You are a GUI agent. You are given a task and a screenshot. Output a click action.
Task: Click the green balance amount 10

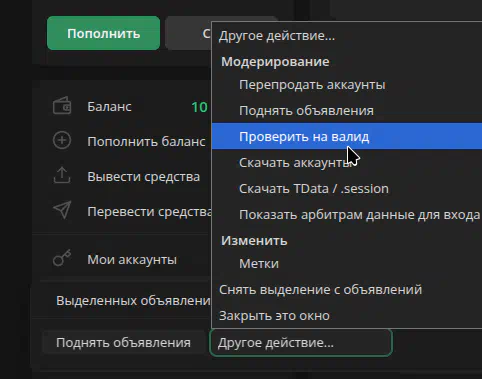200,107
